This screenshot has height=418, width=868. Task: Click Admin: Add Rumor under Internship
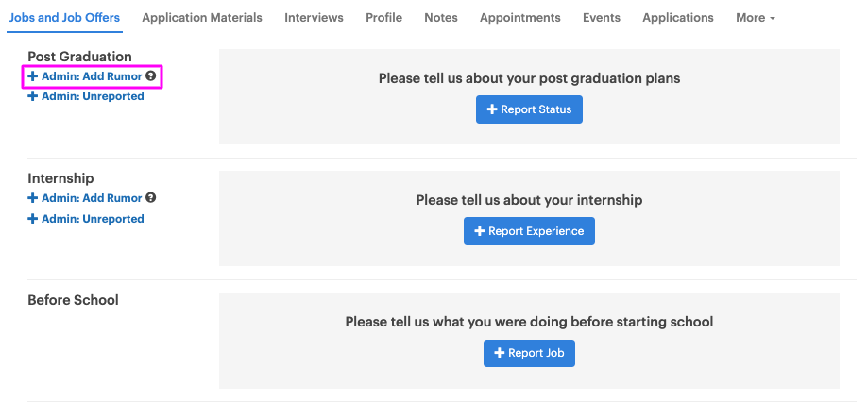tap(85, 198)
